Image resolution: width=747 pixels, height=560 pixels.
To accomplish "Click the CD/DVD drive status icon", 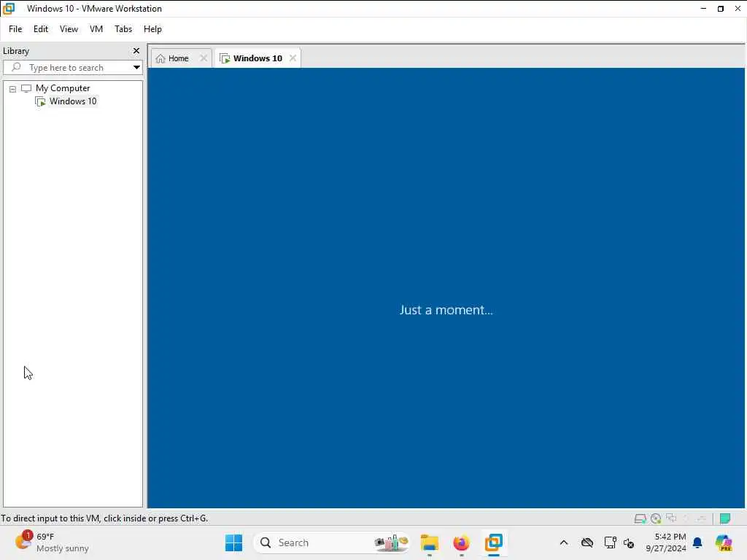I will pos(656,518).
